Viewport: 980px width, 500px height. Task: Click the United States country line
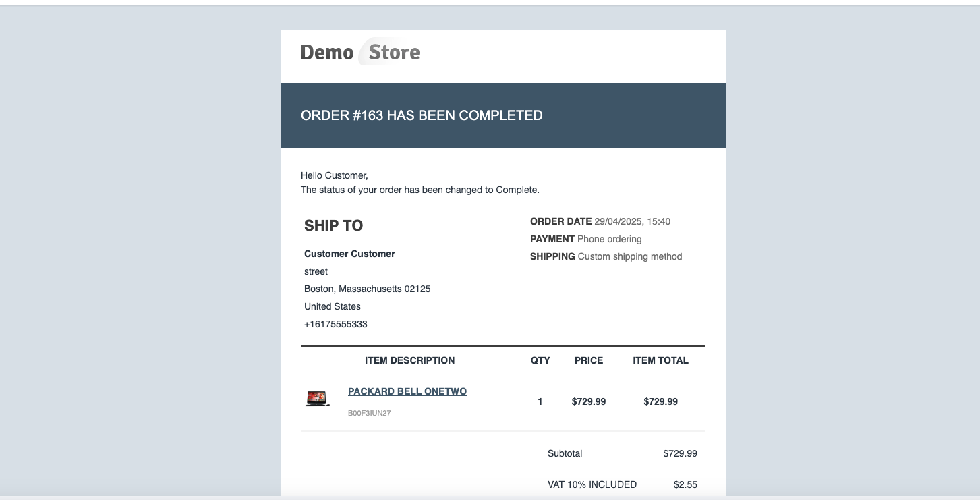(x=333, y=306)
